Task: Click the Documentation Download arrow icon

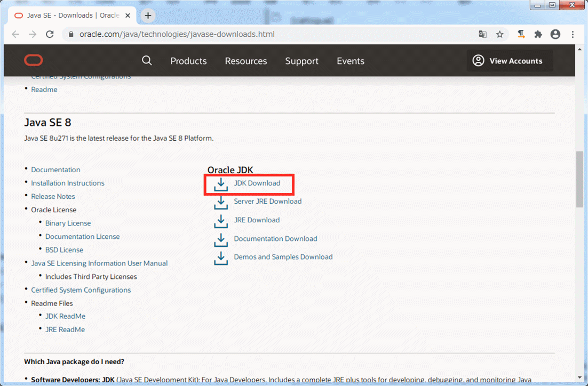Action: 221,240
